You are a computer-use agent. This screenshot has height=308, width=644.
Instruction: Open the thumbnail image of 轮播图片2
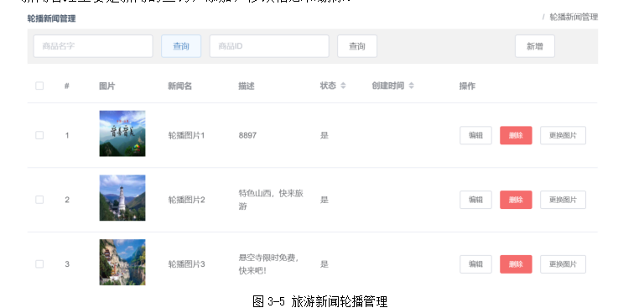pyautogui.click(x=122, y=198)
